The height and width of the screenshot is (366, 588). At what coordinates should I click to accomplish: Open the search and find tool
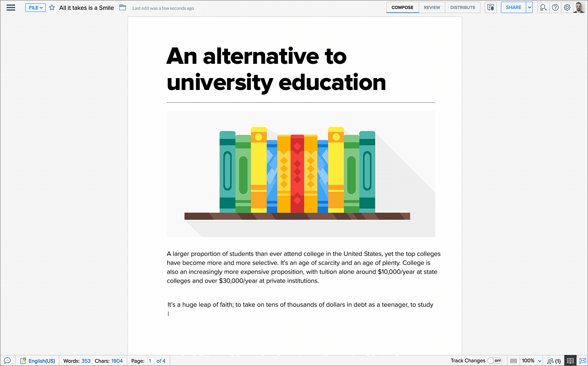tap(543, 7)
